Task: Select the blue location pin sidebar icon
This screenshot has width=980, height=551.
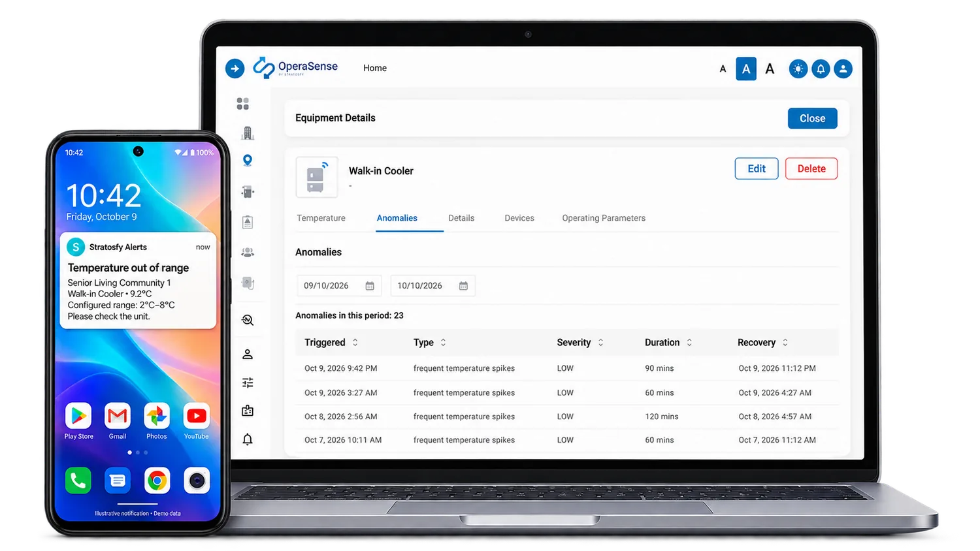Action: pos(248,161)
